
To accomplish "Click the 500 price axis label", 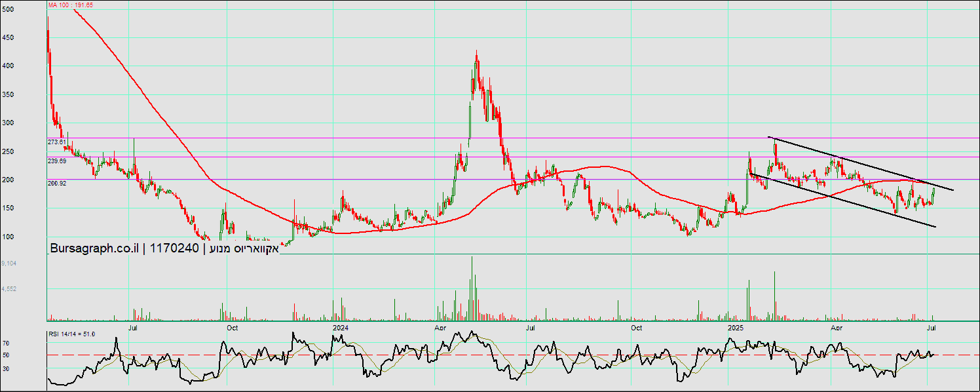I will point(9,9).
